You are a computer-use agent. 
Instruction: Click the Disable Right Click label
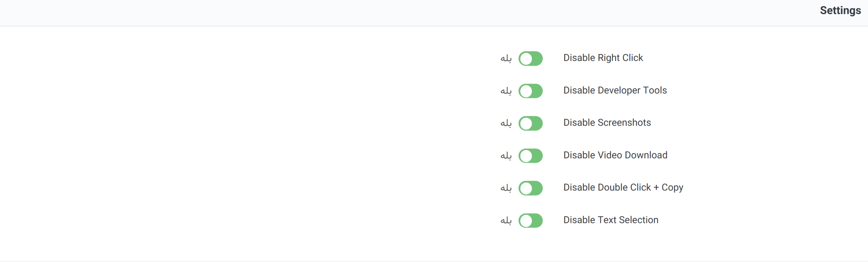click(x=603, y=58)
